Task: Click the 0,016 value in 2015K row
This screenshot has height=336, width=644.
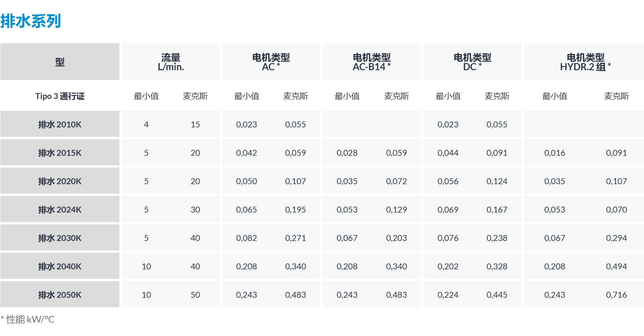Action: [555, 153]
